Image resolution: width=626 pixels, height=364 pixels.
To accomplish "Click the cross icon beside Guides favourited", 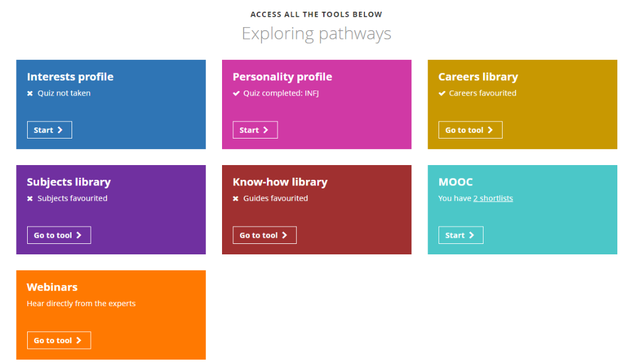I will point(236,198).
